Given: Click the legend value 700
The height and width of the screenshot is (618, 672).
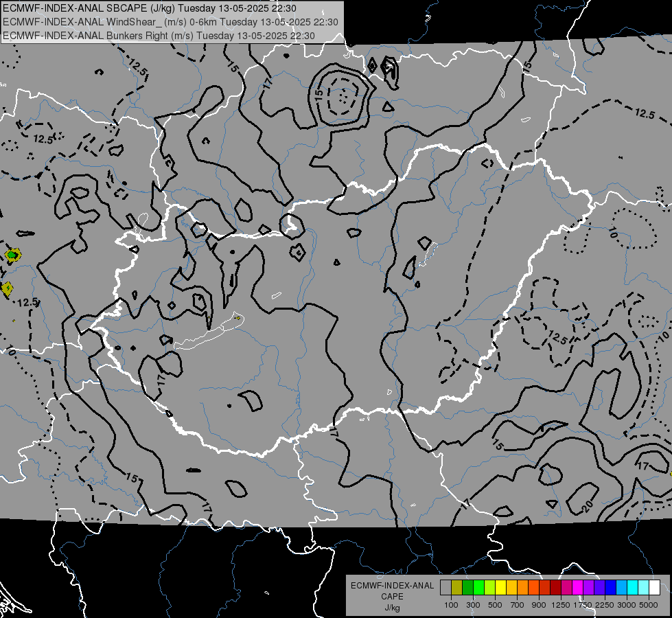Looking at the screenshot, I should coord(518,605).
